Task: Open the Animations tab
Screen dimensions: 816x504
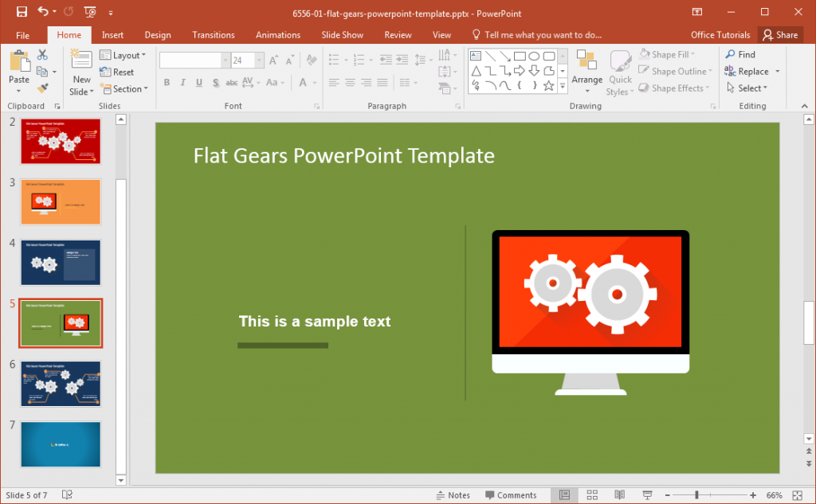Action: [x=277, y=34]
